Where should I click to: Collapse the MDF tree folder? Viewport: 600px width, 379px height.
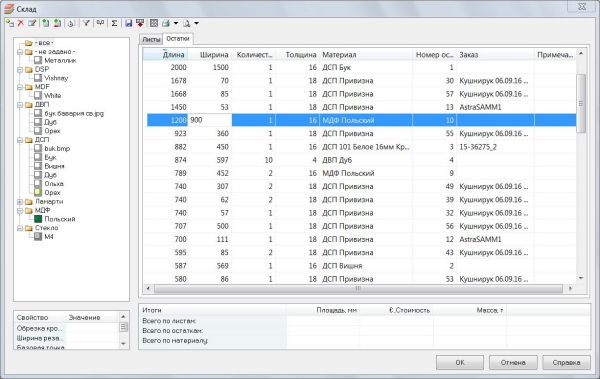pos(20,87)
